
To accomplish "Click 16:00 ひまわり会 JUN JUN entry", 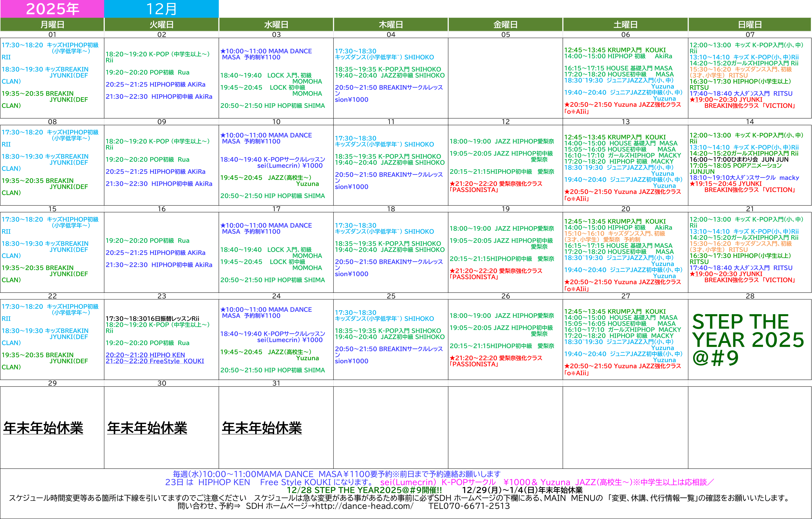I will pos(739,159).
